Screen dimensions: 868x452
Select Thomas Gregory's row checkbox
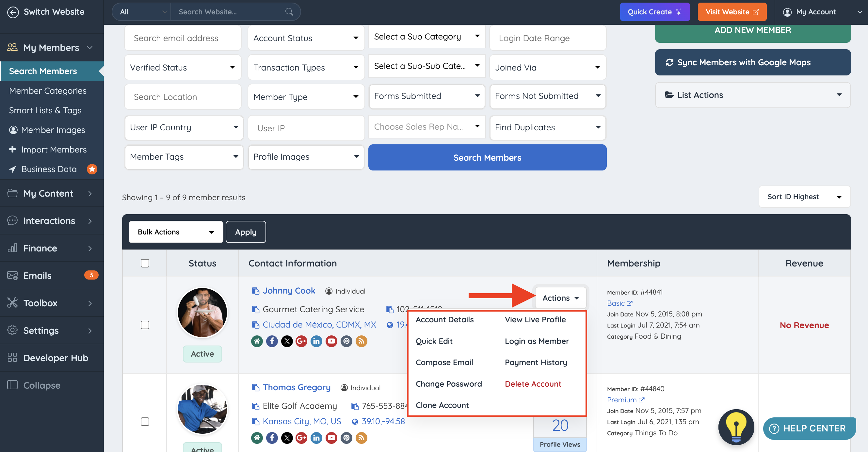(145, 422)
